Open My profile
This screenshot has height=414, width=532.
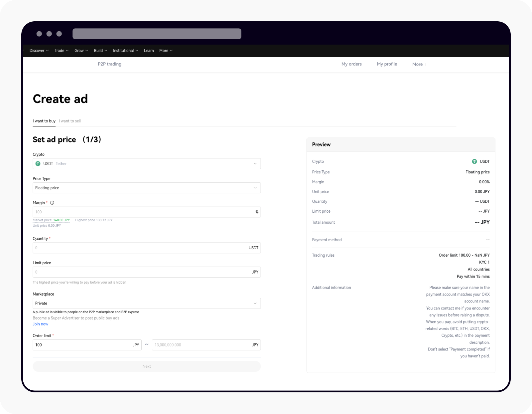tap(387, 64)
